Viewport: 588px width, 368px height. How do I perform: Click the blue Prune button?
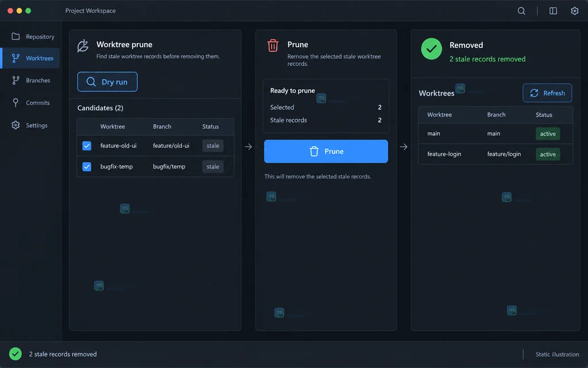click(326, 151)
